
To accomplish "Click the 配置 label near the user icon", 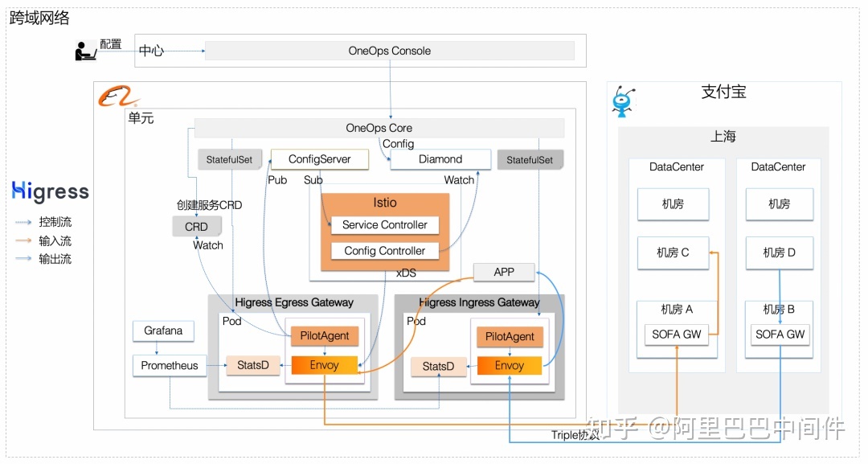I will coord(111,44).
